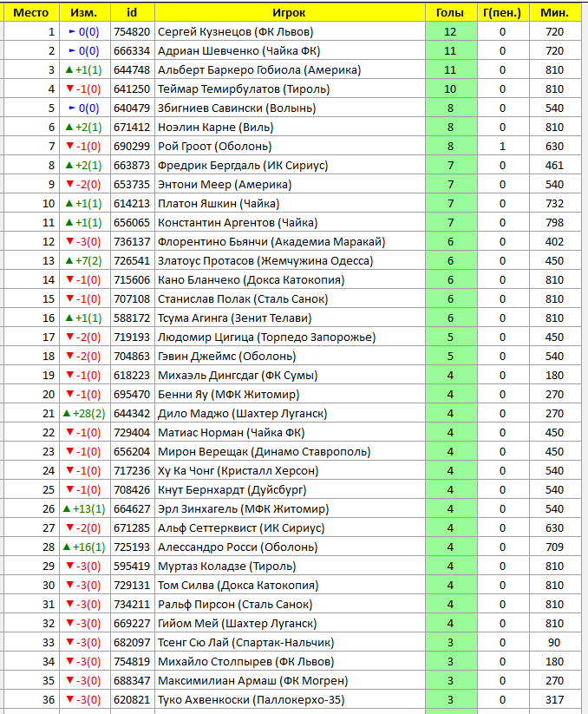Click 'Збигниев Савински (Волынь)' cell
Screen dimensions: 588x714
[x=290, y=108]
